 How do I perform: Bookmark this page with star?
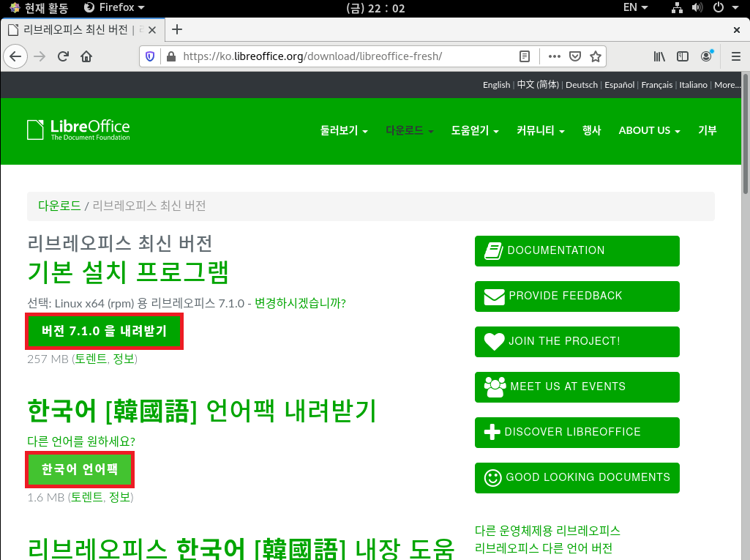pyautogui.click(x=596, y=56)
